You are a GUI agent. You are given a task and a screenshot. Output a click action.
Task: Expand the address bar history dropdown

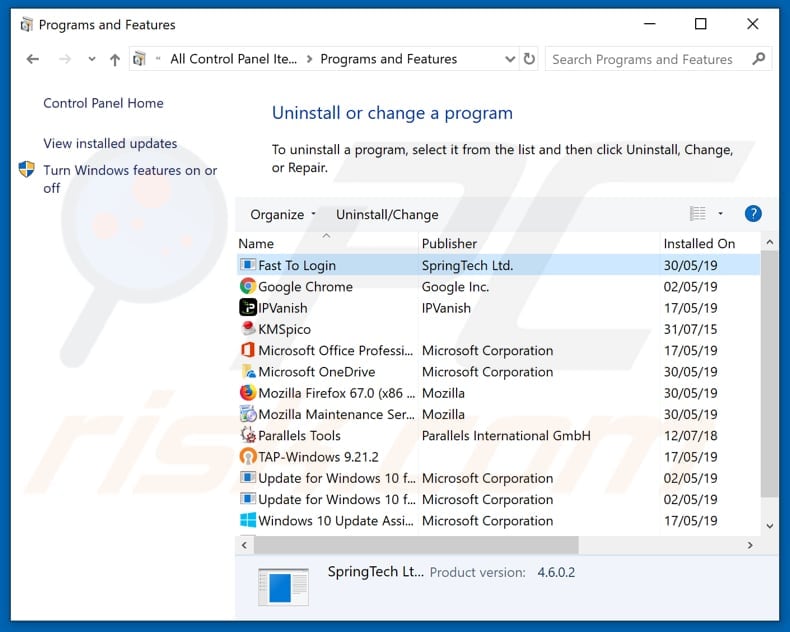[510, 59]
